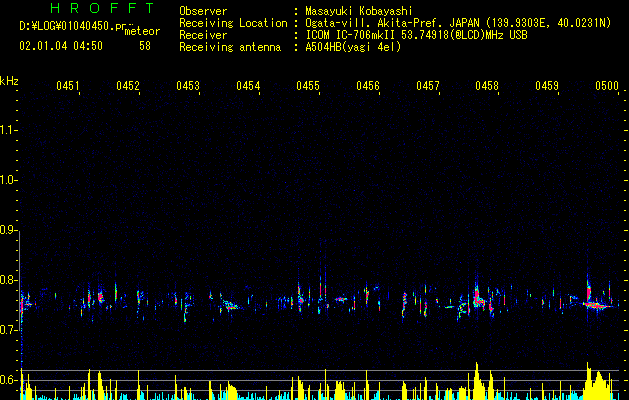Screen dimensions: 629x400
Task: Click the 0453 time marker
Action: click(188, 86)
